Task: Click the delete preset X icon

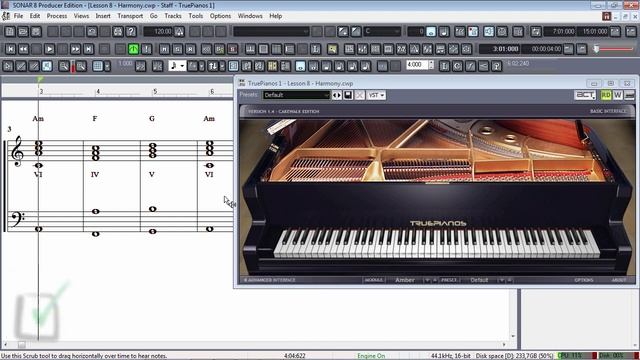Action: [x=359, y=95]
